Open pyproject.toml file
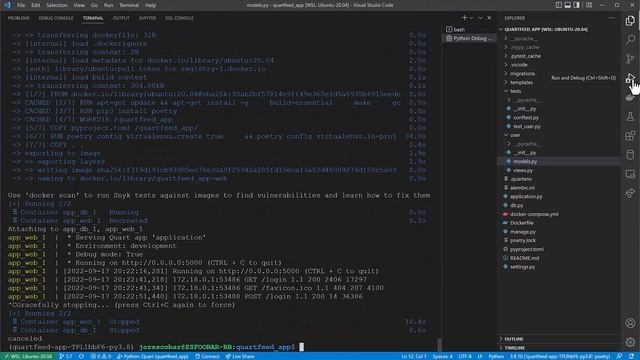 [x=527, y=249]
